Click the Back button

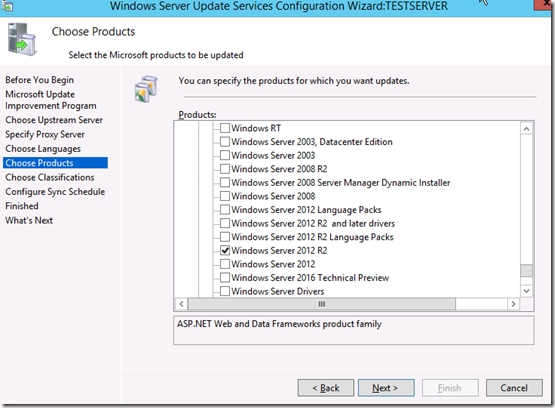tap(326, 388)
